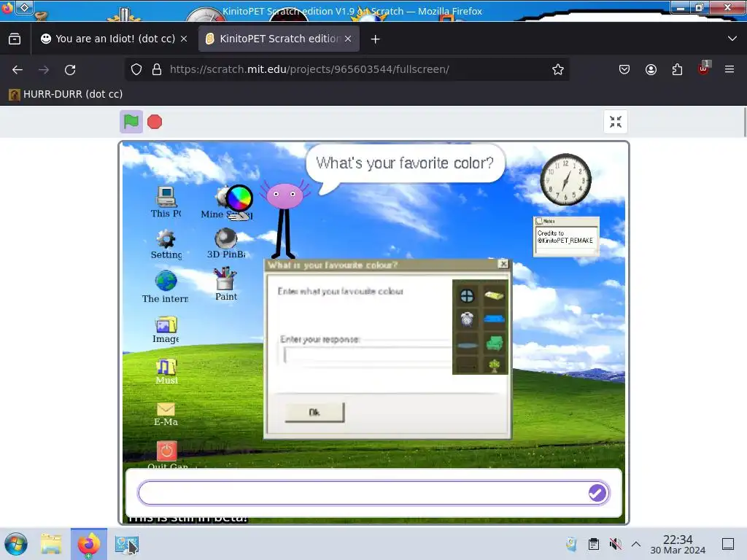The width and height of the screenshot is (747, 560).
Task: Close the KinitoPET Scratch edition tab
Action: 348,39
